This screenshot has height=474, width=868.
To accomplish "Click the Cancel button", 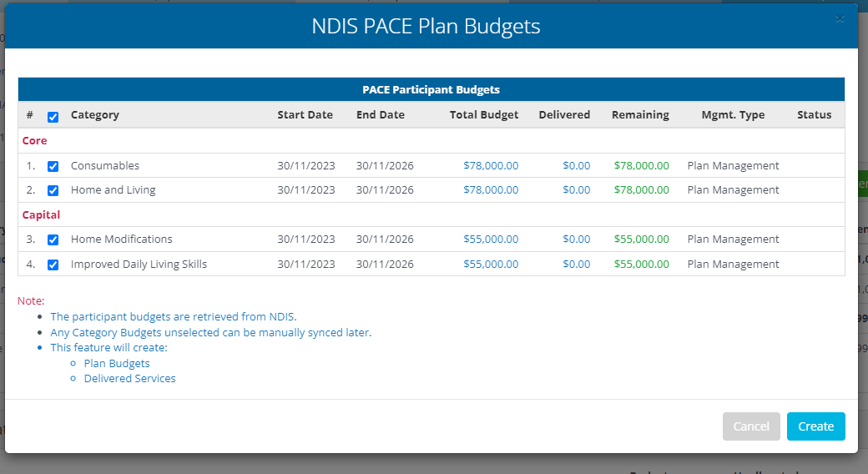I will pyautogui.click(x=751, y=426).
